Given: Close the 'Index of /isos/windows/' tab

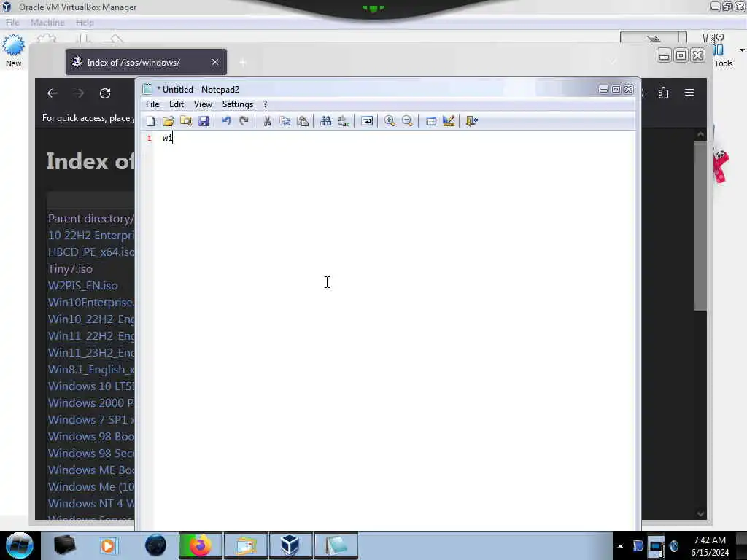Looking at the screenshot, I should [x=215, y=63].
